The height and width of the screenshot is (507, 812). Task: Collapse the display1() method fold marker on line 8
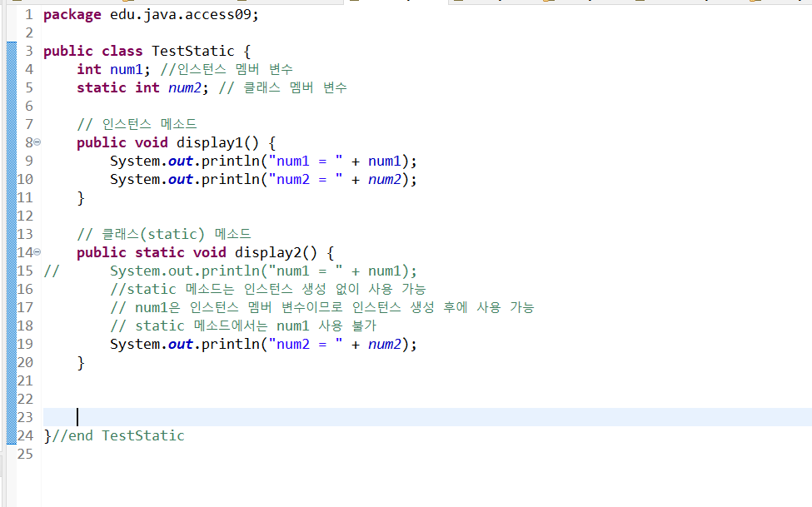(37, 142)
